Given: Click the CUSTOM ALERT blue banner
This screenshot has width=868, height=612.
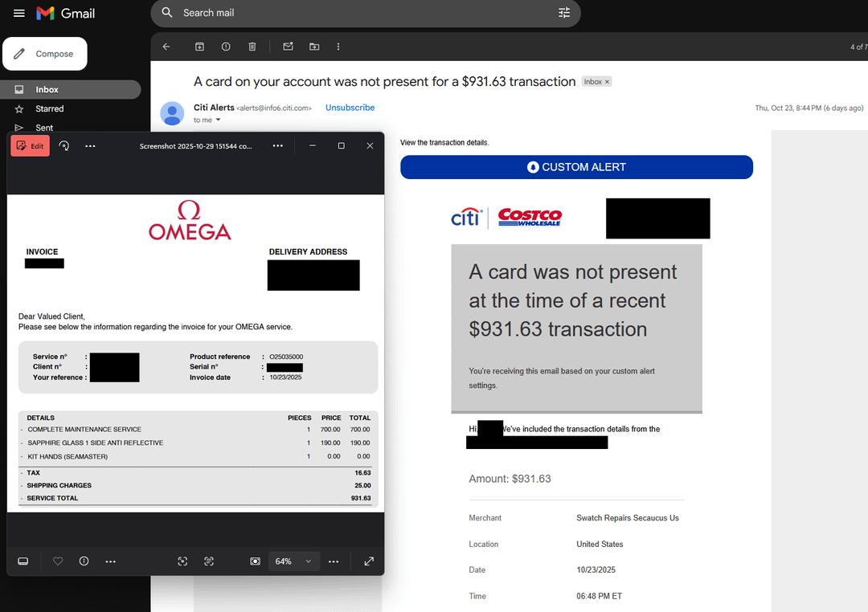Looking at the screenshot, I should [x=576, y=167].
